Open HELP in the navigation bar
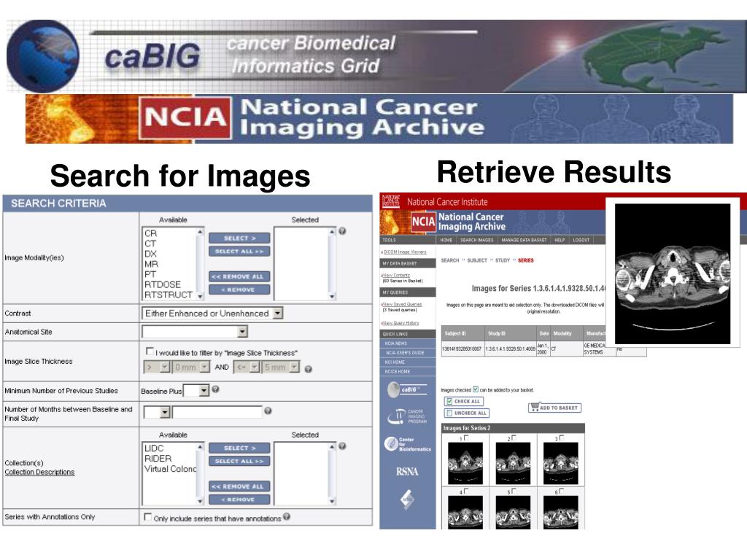This screenshot has width=747, height=560. click(x=560, y=240)
